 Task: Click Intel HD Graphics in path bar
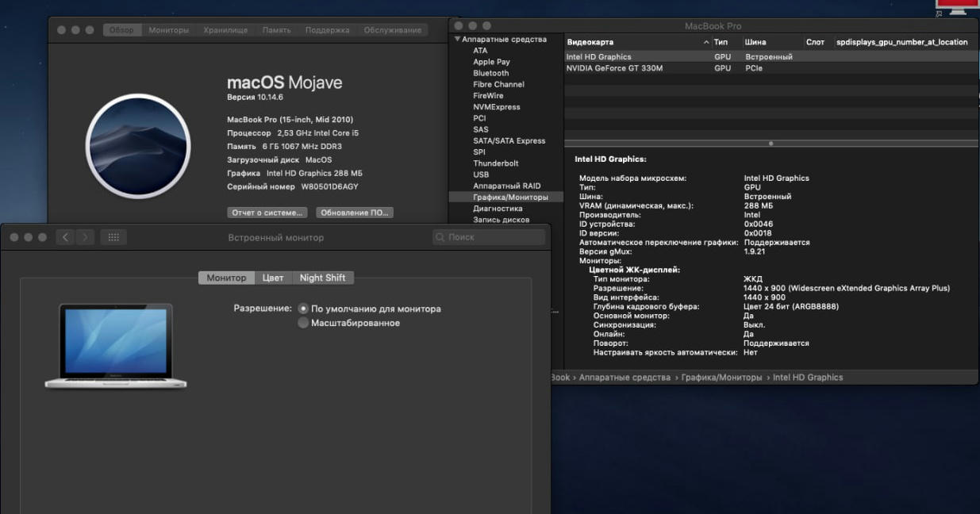coord(808,378)
